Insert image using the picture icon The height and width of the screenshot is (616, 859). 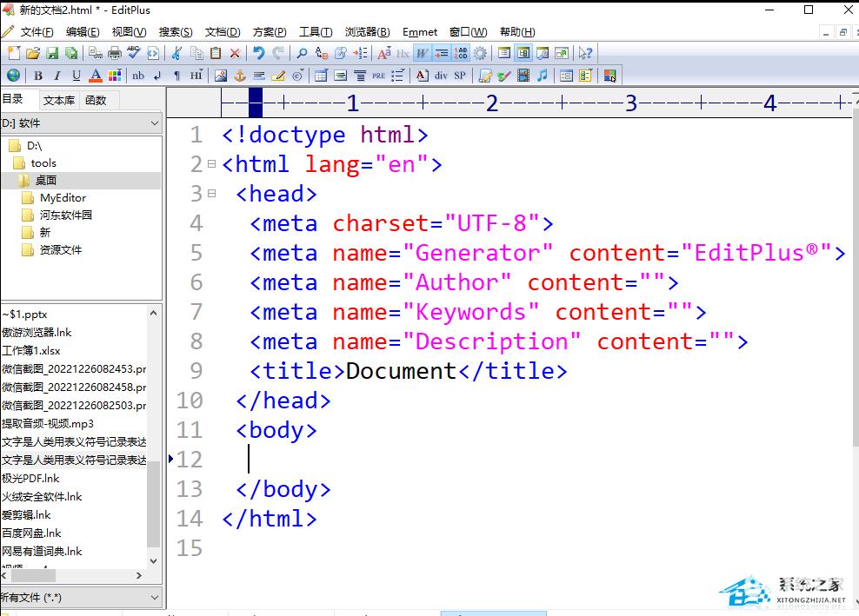click(221, 76)
